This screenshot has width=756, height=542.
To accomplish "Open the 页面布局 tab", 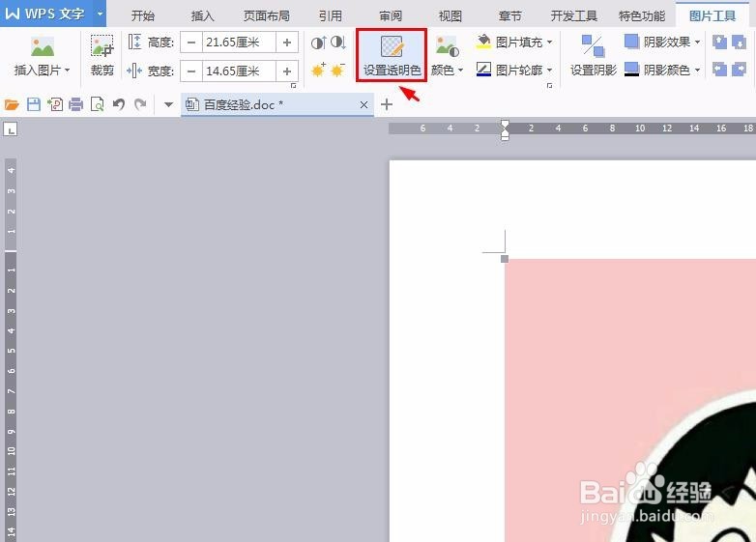I will click(x=267, y=15).
